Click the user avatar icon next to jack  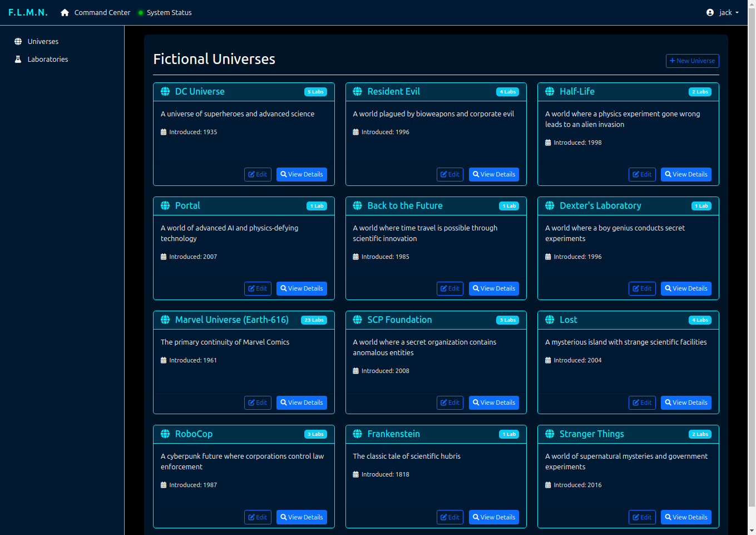pyautogui.click(x=710, y=12)
